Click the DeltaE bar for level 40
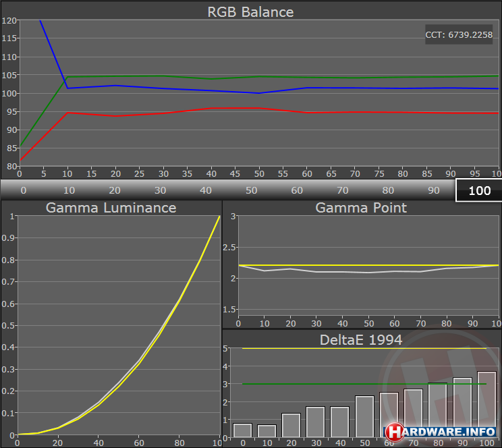 339,422
